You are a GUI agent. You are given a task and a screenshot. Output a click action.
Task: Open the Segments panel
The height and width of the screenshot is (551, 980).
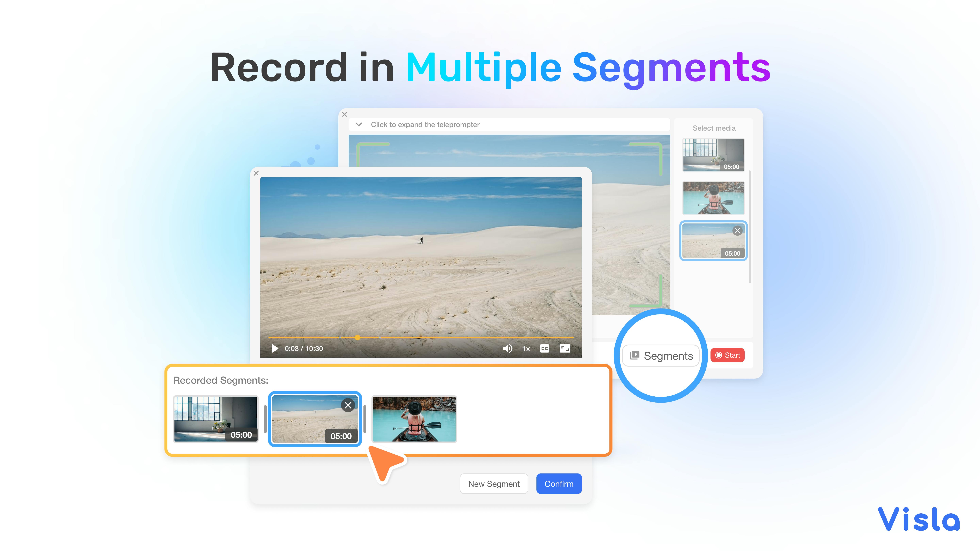pyautogui.click(x=661, y=356)
